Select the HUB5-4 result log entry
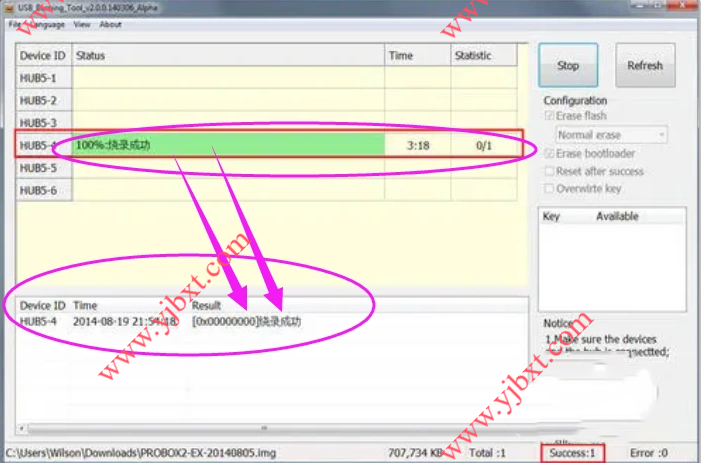Image resolution: width=701 pixels, height=463 pixels. 160,321
